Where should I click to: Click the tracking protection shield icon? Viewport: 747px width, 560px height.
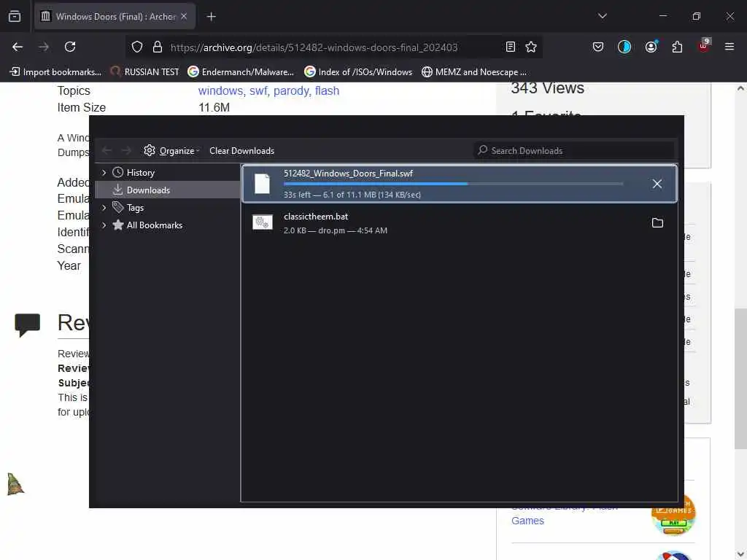(x=137, y=47)
